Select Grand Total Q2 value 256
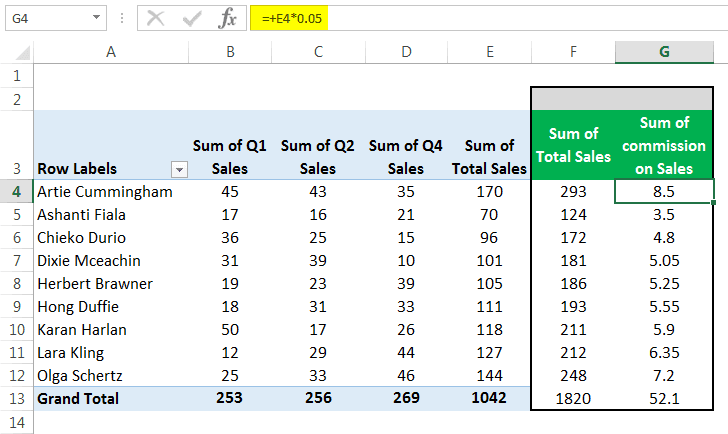 [318, 398]
